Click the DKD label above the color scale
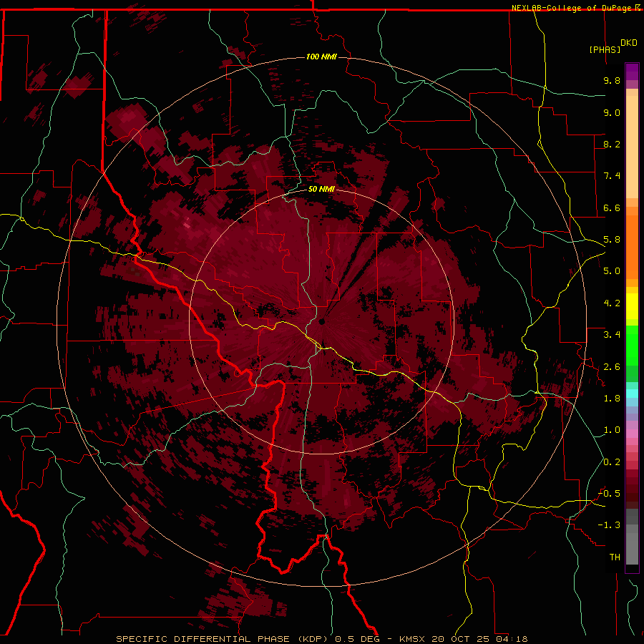 pos(629,43)
